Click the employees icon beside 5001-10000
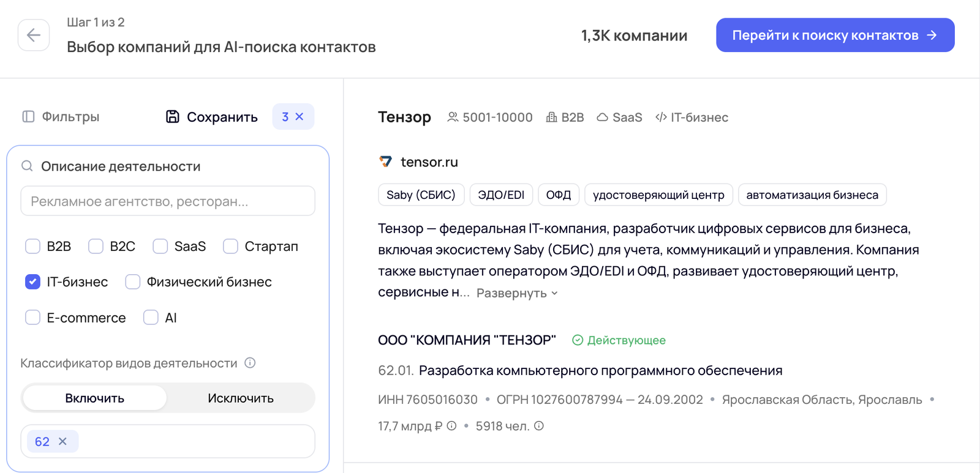Image resolution: width=980 pixels, height=473 pixels. (x=453, y=117)
